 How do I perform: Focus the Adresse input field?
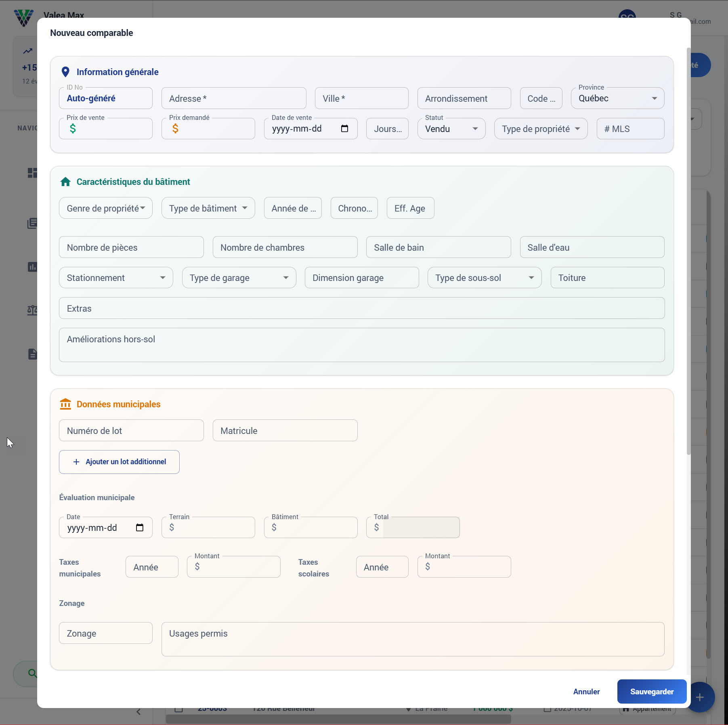pyautogui.click(x=233, y=98)
